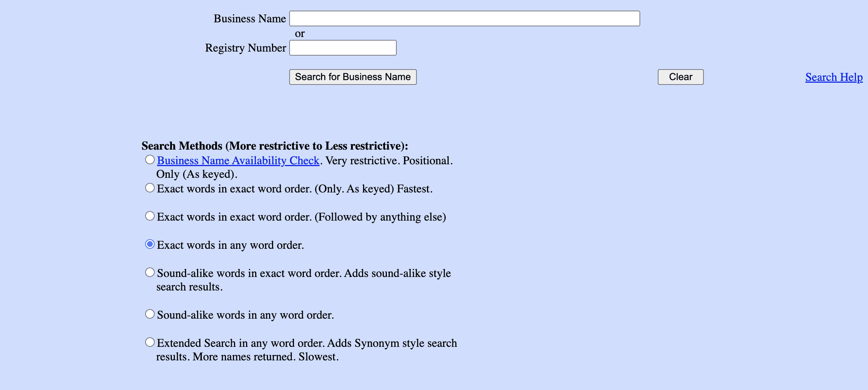Choose 'Sound-alike words in any word order'
This screenshot has width=868, height=390.
click(x=150, y=314)
